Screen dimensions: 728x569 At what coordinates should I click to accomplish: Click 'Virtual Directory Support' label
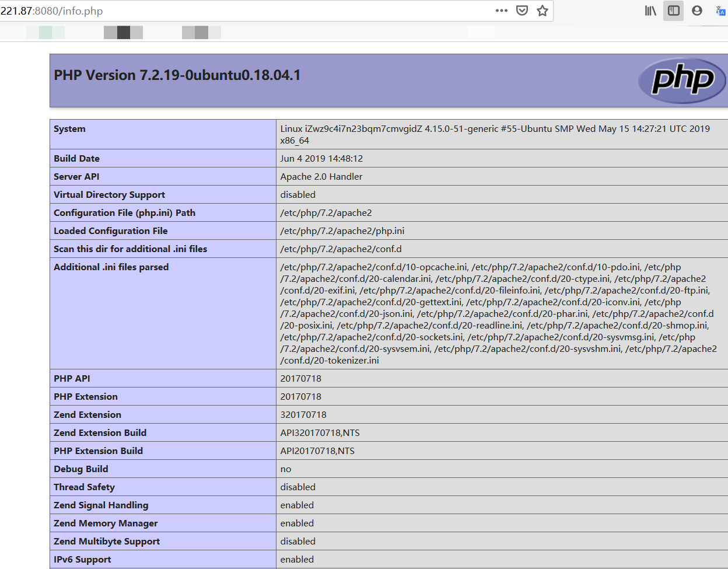[109, 195]
